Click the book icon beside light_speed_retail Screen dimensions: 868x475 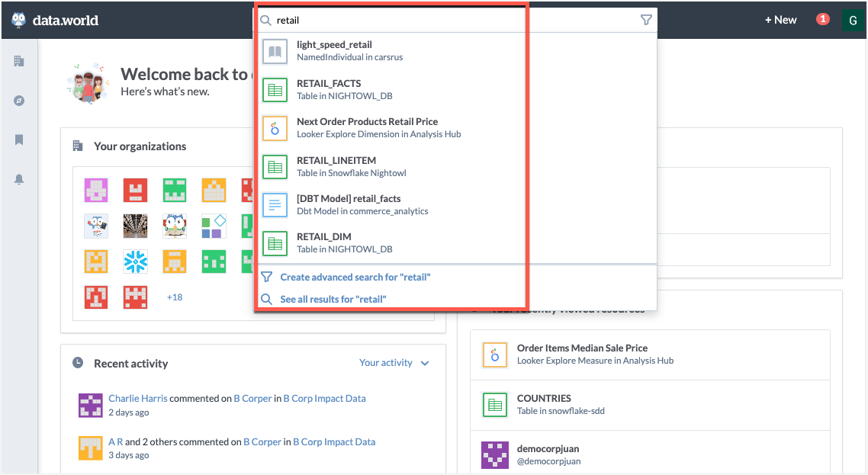coord(275,52)
